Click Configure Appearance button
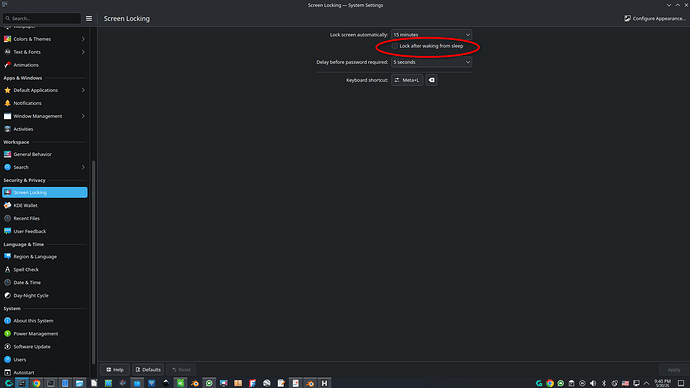This screenshot has height=388, width=690. coord(655,18)
